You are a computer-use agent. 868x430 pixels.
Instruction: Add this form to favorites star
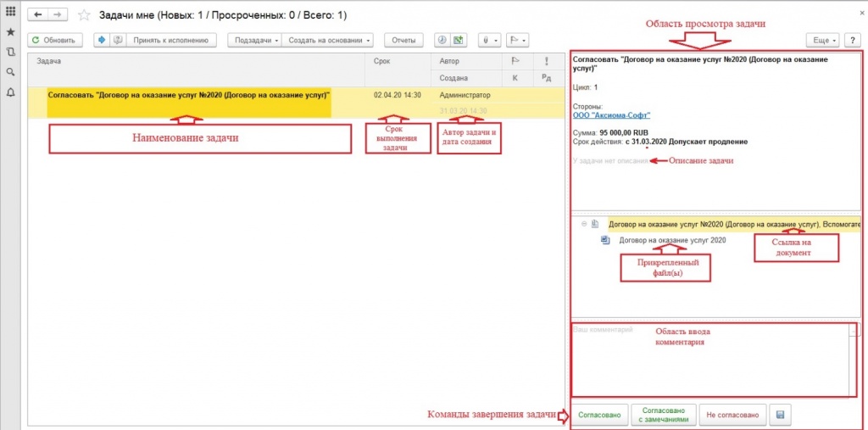click(x=84, y=16)
